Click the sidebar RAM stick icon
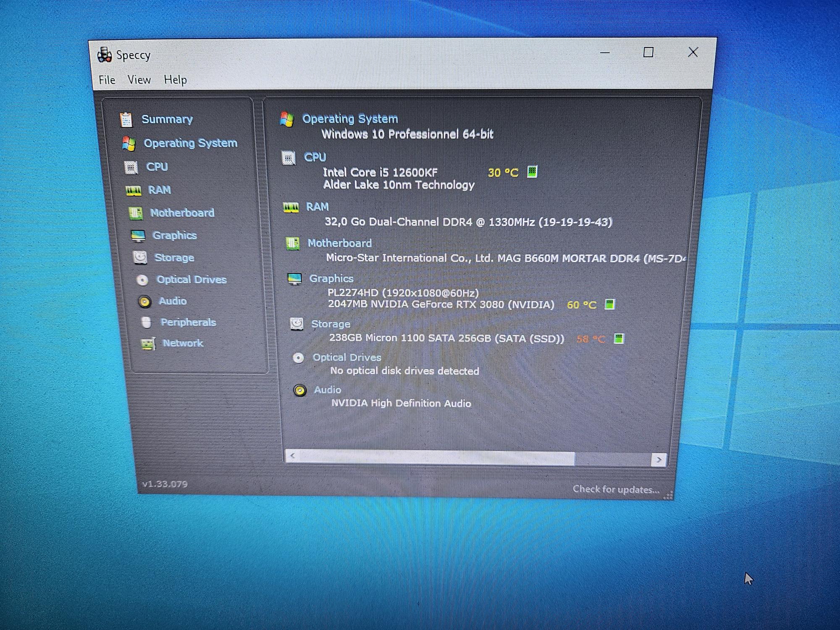The height and width of the screenshot is (630, 840). coord(134,191)
